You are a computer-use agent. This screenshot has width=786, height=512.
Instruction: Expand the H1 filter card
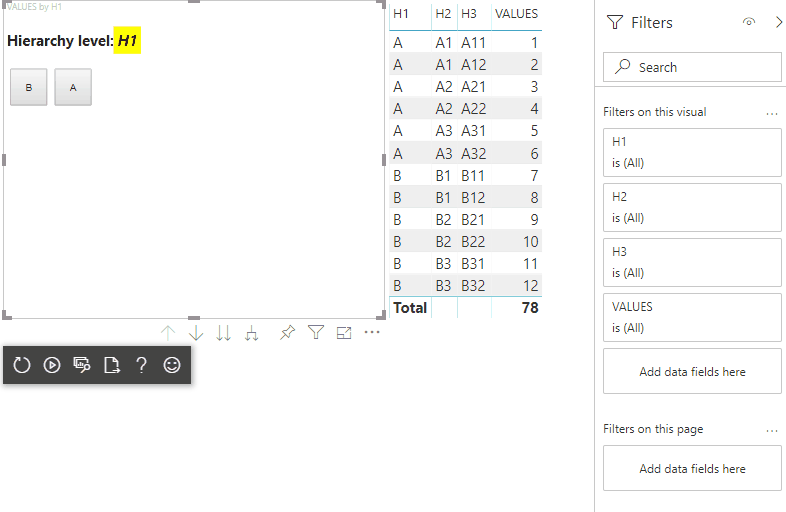[x=692, y=152]
